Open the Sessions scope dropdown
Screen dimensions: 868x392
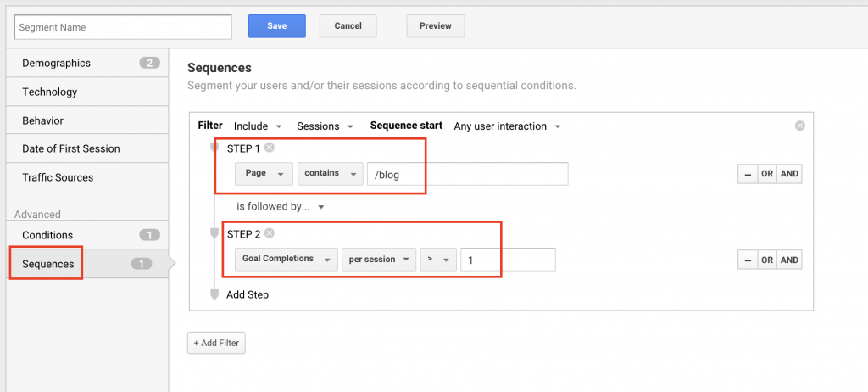pos(325,126)
